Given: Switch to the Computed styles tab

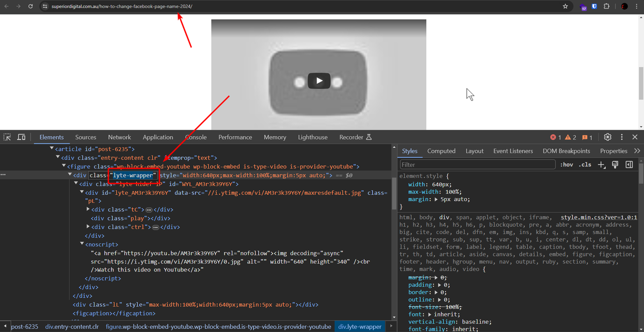Looking at the screenshot, I should 441,151.
